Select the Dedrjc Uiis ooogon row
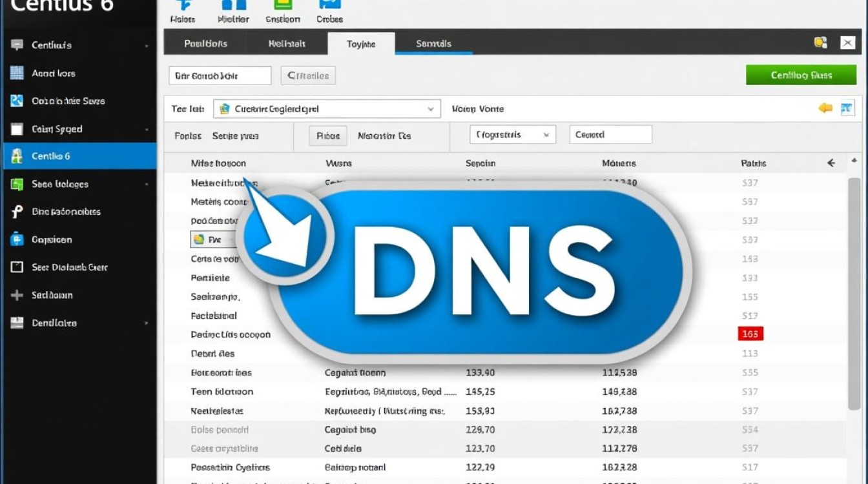This screenshot has width=868, height=484. pyautogui.click(x=506, y=334)
